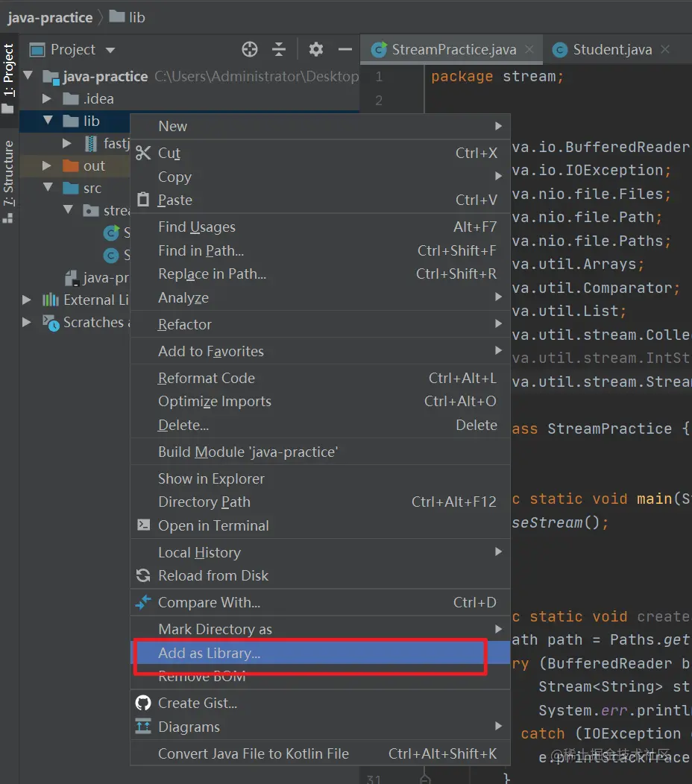
Task: Select Find Usages
Action: [x=320, y=227]
